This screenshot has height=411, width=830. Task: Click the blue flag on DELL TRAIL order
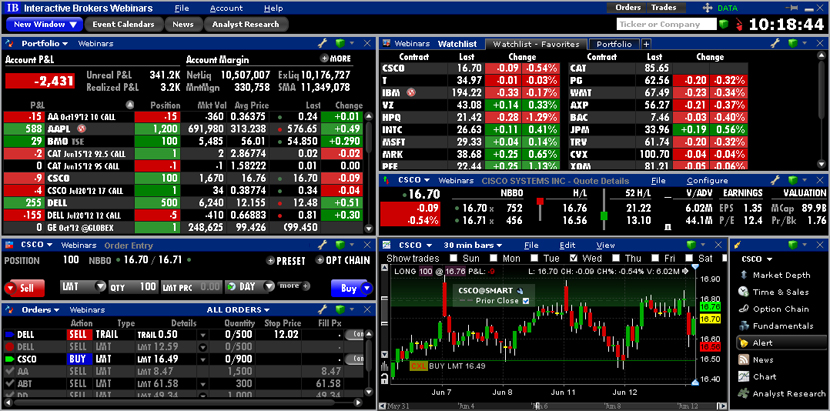click(x=9, y=335)
